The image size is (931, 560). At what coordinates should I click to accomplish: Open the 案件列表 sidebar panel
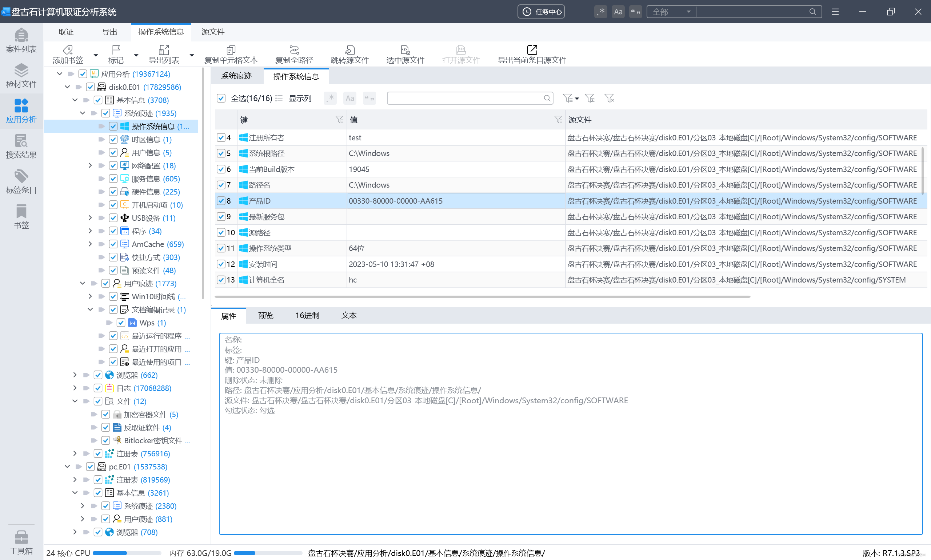coord(21,40)
